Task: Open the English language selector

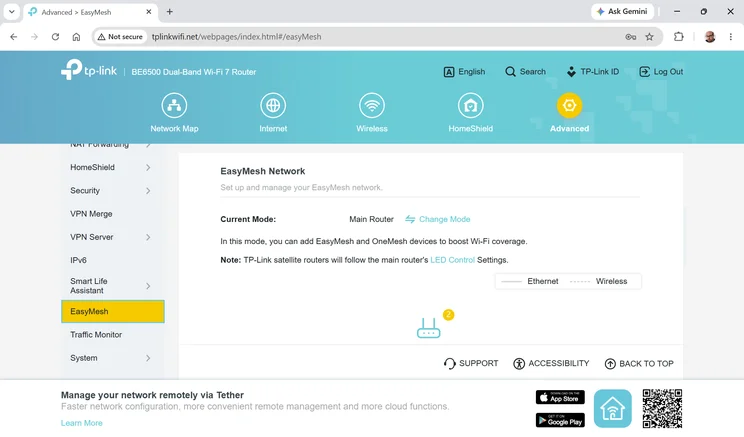Action: pos(464,72)
